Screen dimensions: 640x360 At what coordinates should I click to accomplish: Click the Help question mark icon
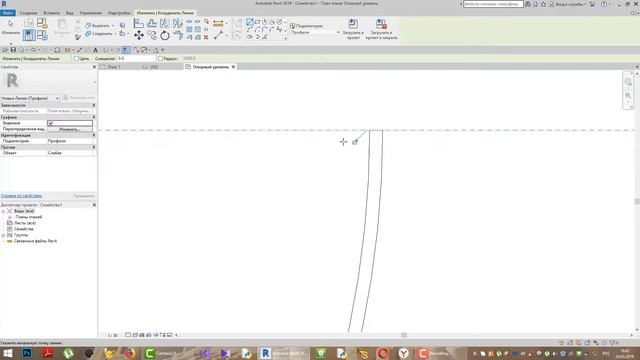click(x=604, y=4)
